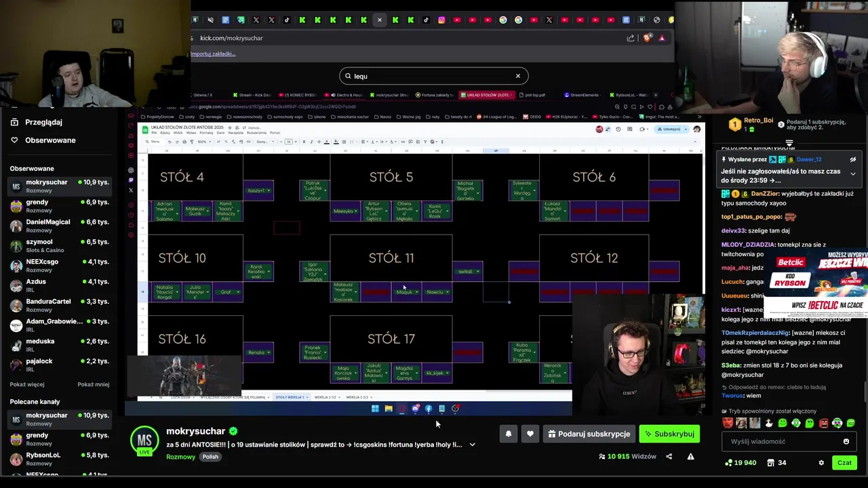Show fewer channels via Pokaż mniej
The height and width of the screenshot is (488, 868).
point(93,384)
